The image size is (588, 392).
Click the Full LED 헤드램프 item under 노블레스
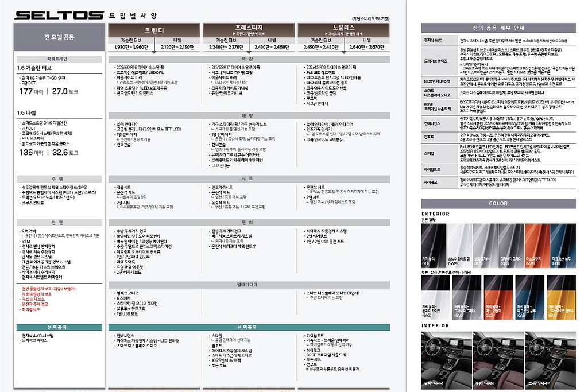(x=320, y=73)
